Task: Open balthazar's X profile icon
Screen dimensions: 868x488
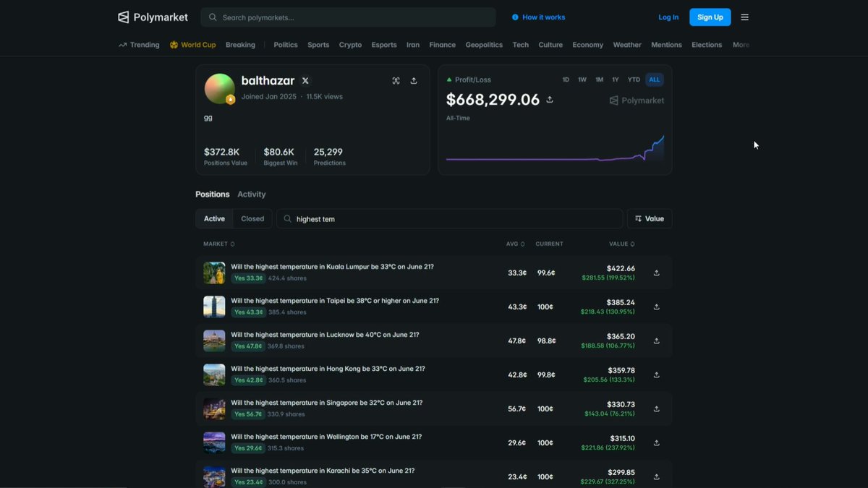Action: click(x=305, y=81)
